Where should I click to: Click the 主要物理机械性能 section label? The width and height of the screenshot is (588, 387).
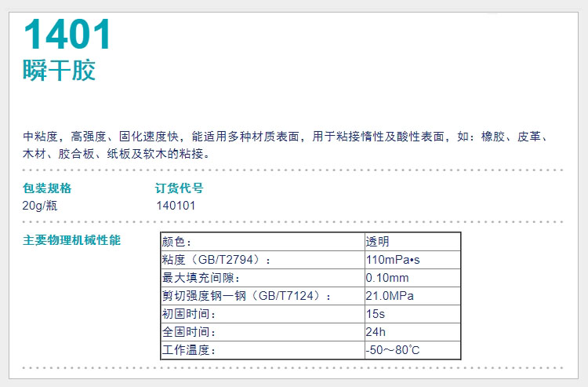coord(71,240)
